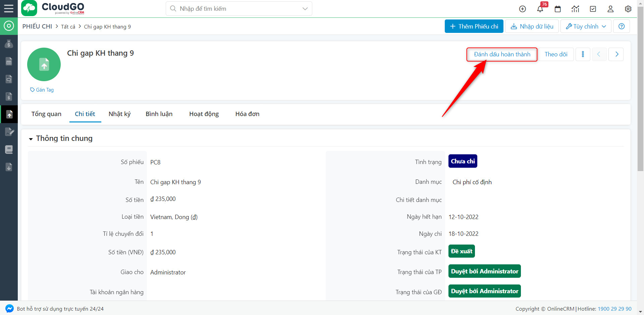
Task: Open the calendar icon in top bar
Action: click(x=558, y=9)
